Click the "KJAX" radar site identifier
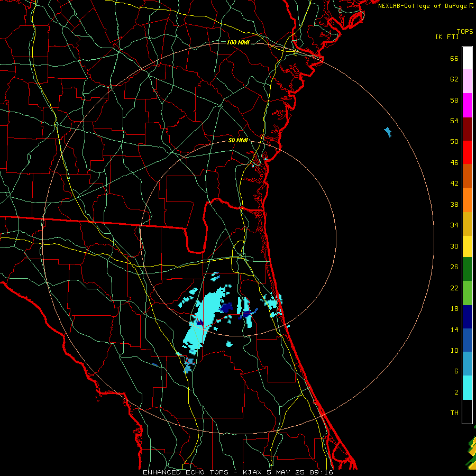This screenshot has width=476, height=476. (x=253, y=472)
